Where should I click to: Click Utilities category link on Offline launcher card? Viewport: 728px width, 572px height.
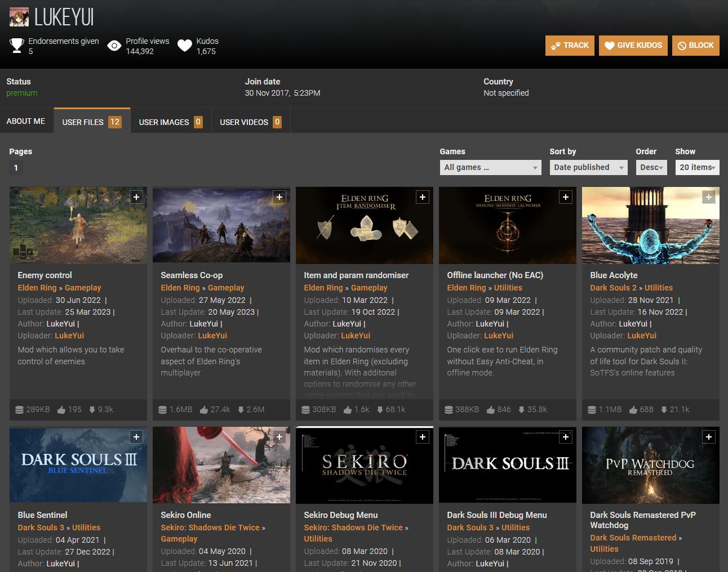pyautogui.click(x=508, y=288)
